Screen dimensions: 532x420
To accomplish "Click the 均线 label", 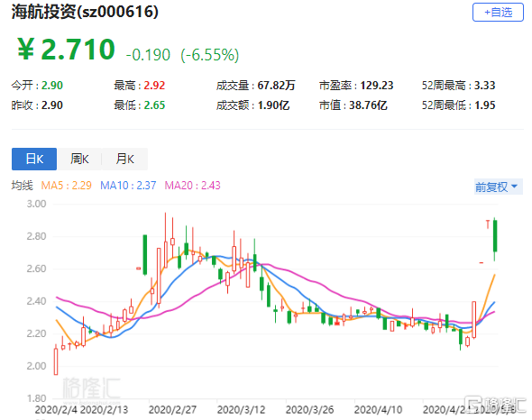I will click(22, 186).
